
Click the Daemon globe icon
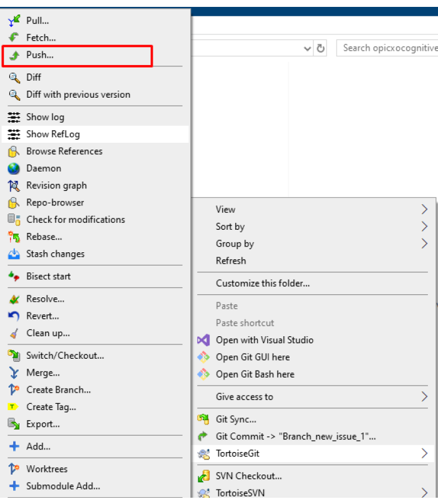[14, 168]
